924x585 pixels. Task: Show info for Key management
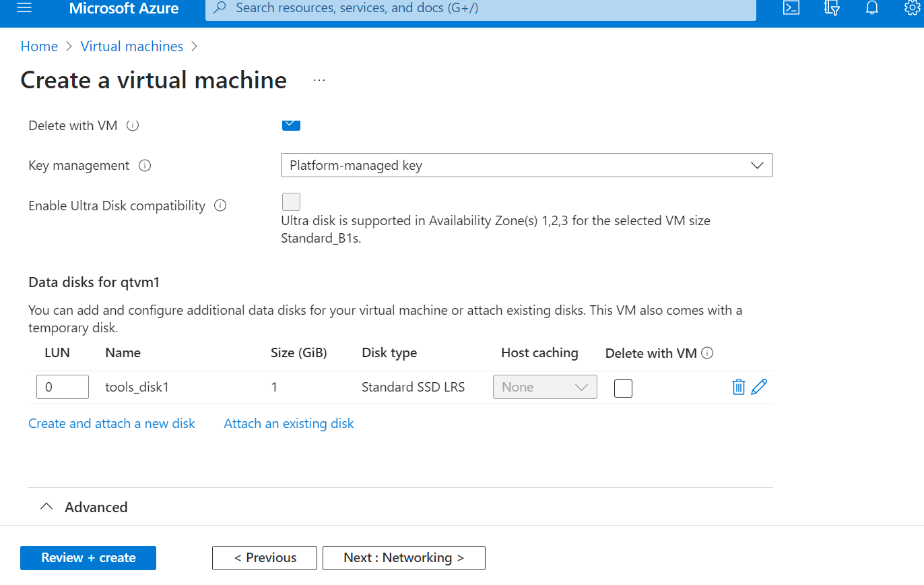click(x=145, y=165)
